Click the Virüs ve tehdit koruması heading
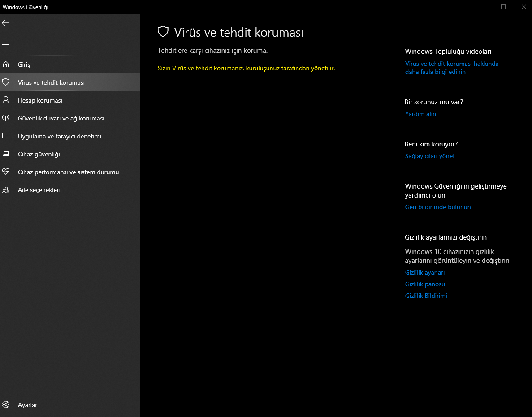The height and width of the screenshot is (417, 532). [x=238, y=33]
